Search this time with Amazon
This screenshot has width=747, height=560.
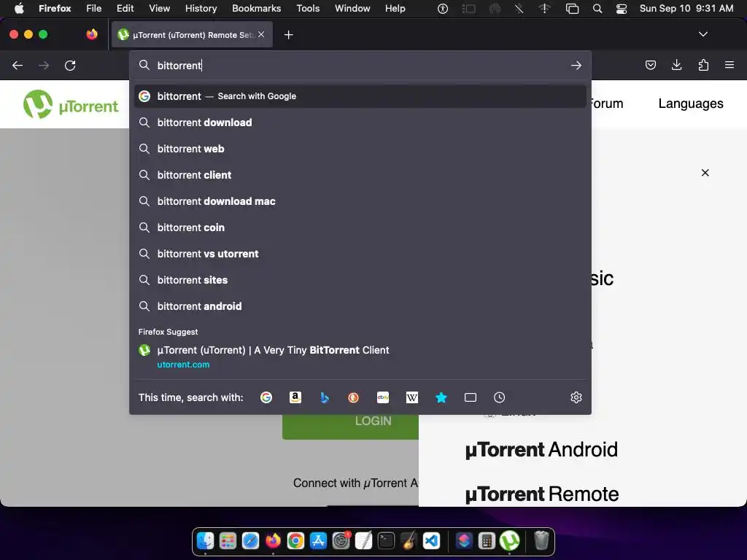click(x=295, y=397)
